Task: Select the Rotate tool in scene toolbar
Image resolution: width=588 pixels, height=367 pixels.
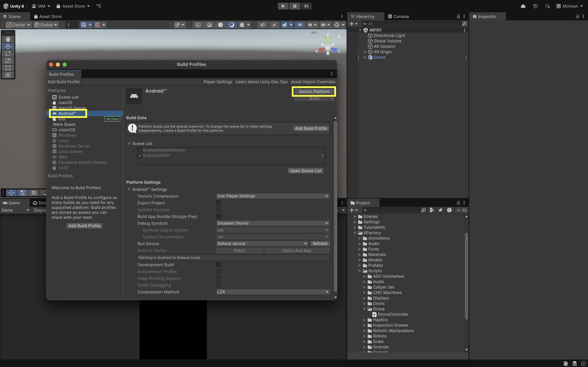Action: pos(8,53)
